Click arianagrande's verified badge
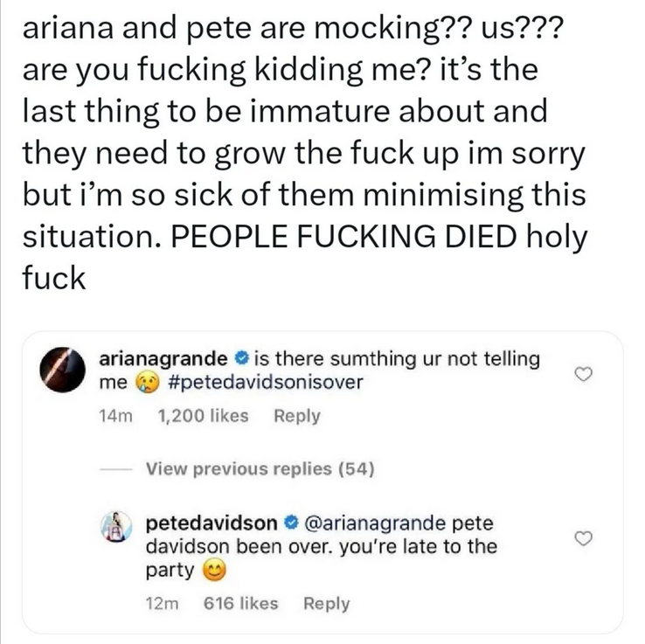Viewport: 645px width, 644px height. (x=246, y=359)
